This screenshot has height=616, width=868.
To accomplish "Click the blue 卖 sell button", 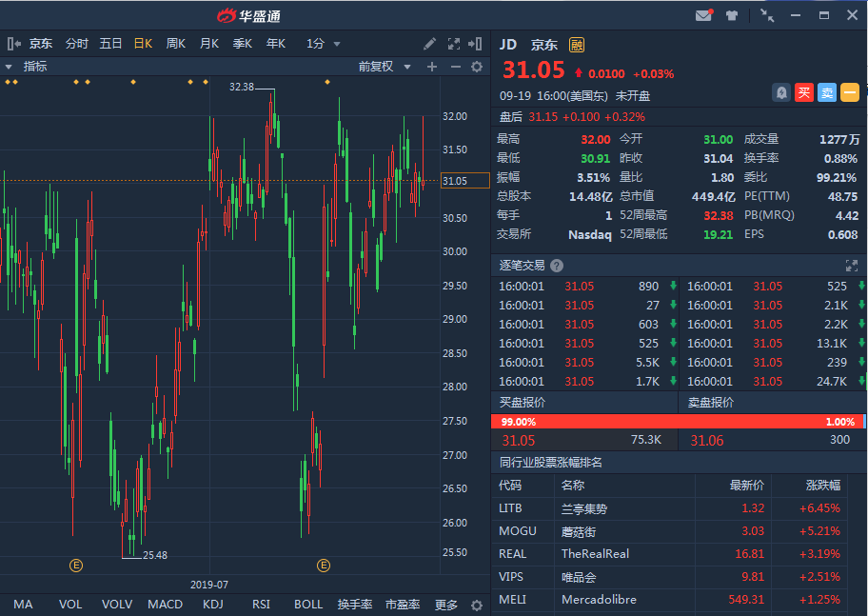I will coord(827,92).
